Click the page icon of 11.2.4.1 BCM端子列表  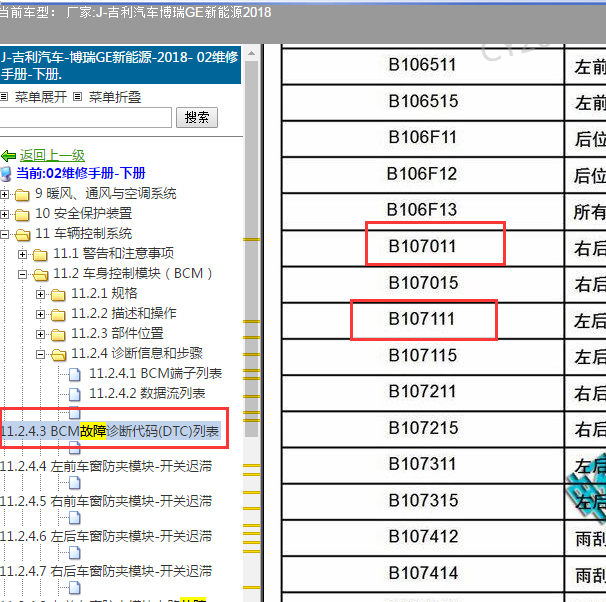point(75,374)
